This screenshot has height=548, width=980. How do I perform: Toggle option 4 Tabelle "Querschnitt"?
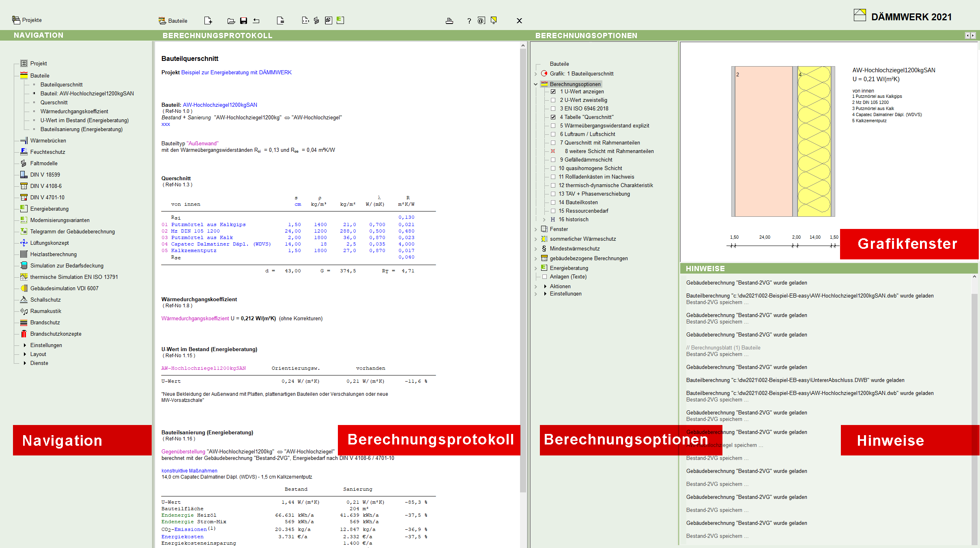pyautogui.click(x=553, y=117)
